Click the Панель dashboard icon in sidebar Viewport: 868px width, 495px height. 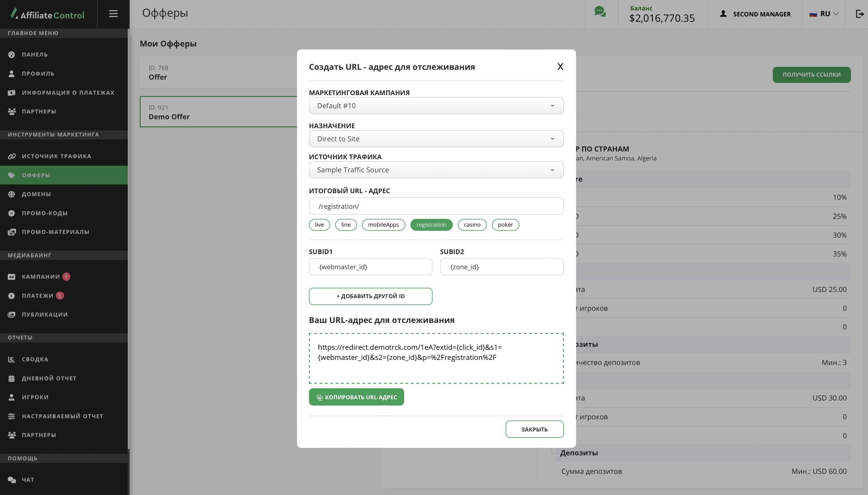point(12,55)
